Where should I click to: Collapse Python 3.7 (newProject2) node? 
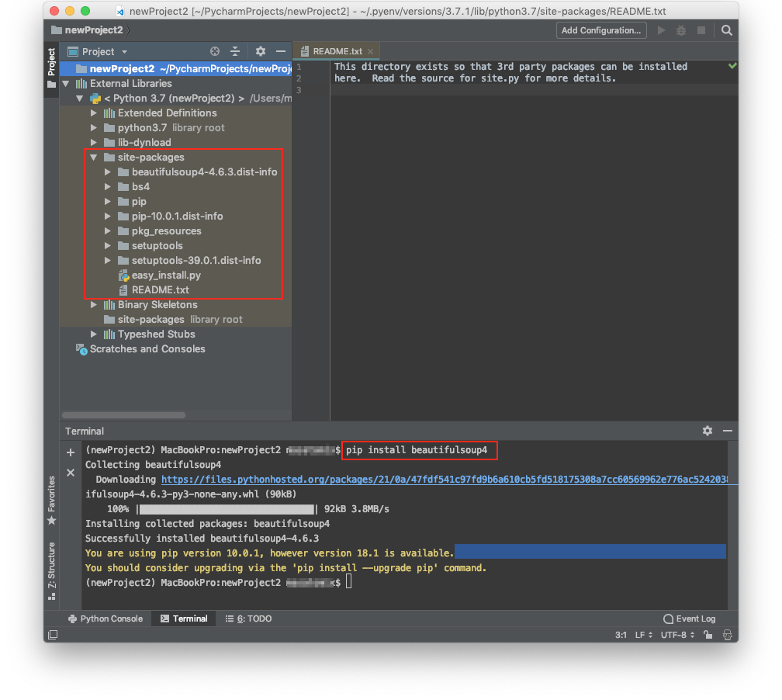coord(80,99)
